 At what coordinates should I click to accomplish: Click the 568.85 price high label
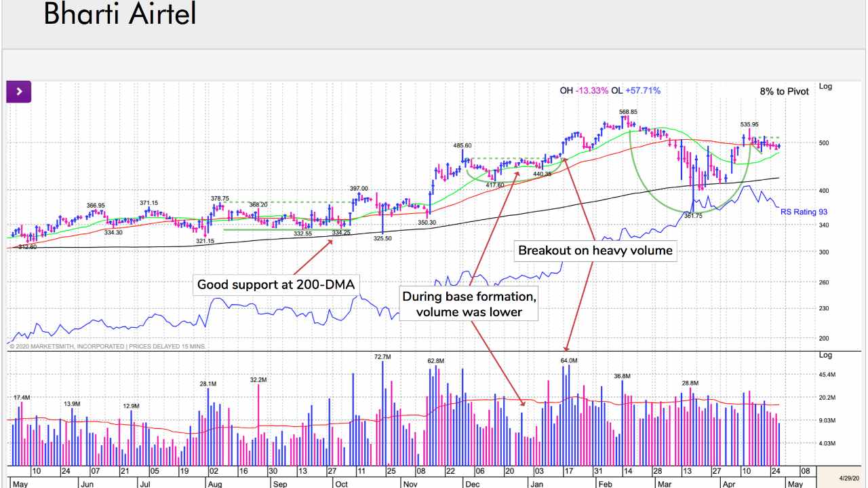click(x=628, y=112)
